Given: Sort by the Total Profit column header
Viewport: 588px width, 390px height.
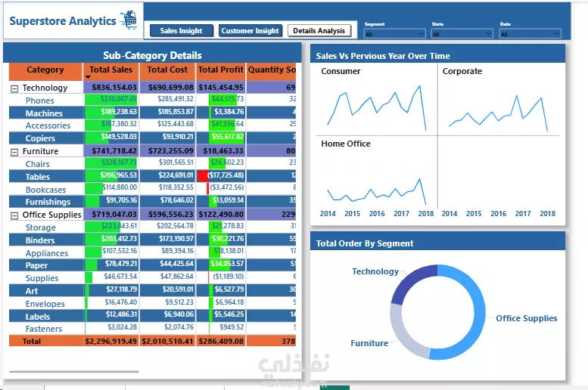Looking at the screenshot, I should pyautogui.click(x=221, y=70).
